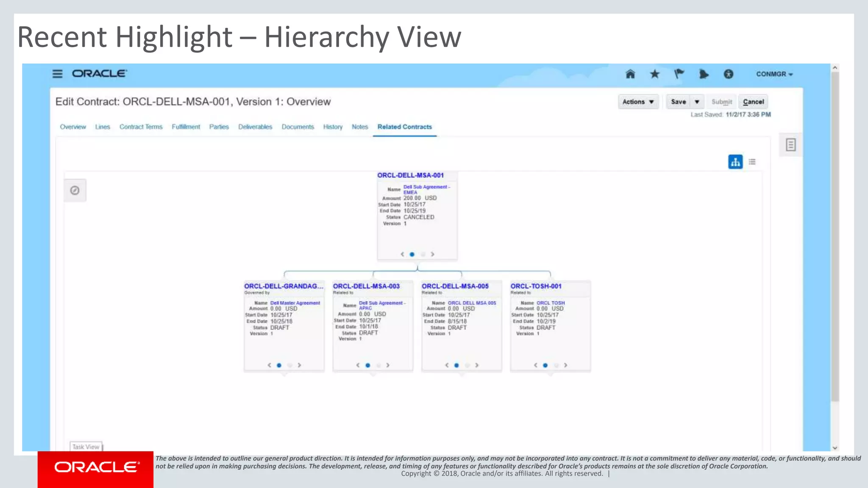Image resolution: width=868 pixels, height=488 pixels.
Task: Open the Parties tab
Action: point(219,127)
